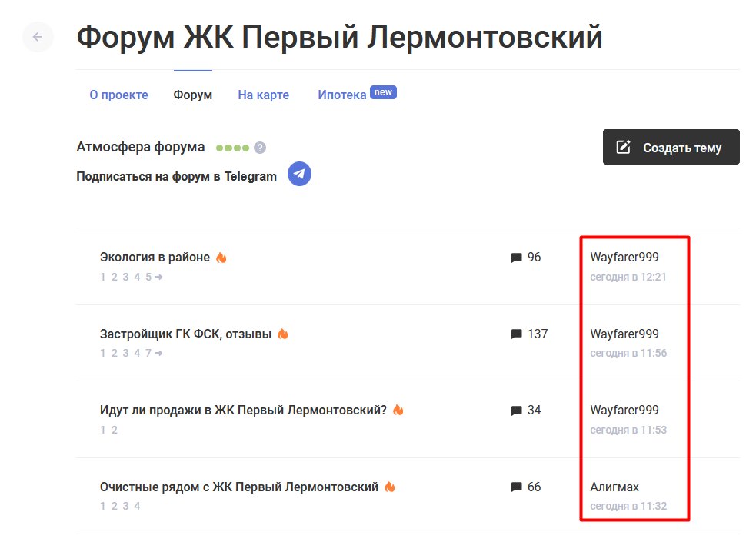Screen dimensions: 756x542
Task: Go to page 4 of Экология в районе
Action: coord(137,277)
